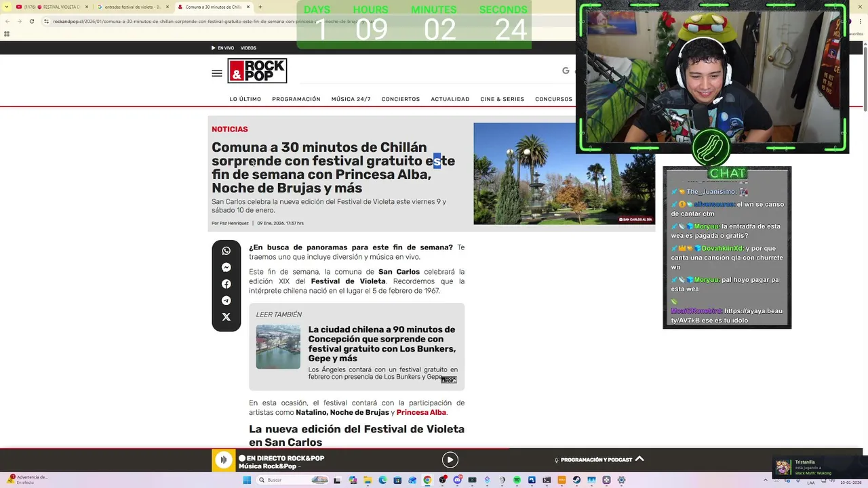Share the article on X
Screen dimensions: 868x488
coord(226,317)
